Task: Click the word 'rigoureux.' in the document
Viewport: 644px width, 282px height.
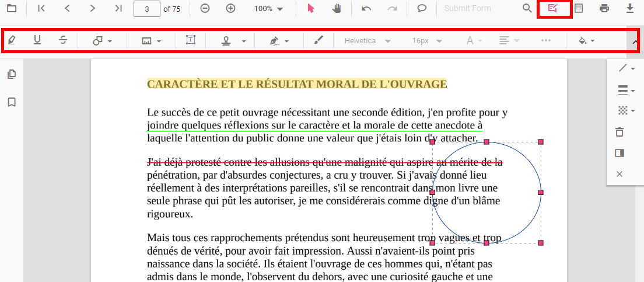Action: tap(170, 214)
